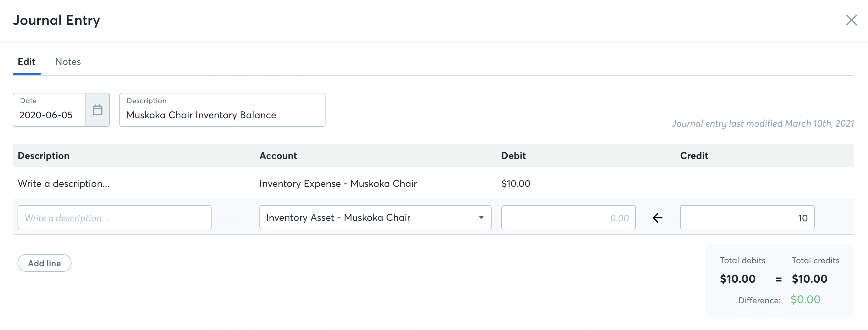Select the Edit tab
The width and height of the screenshot is (868, 330).
tap(26, 62)
